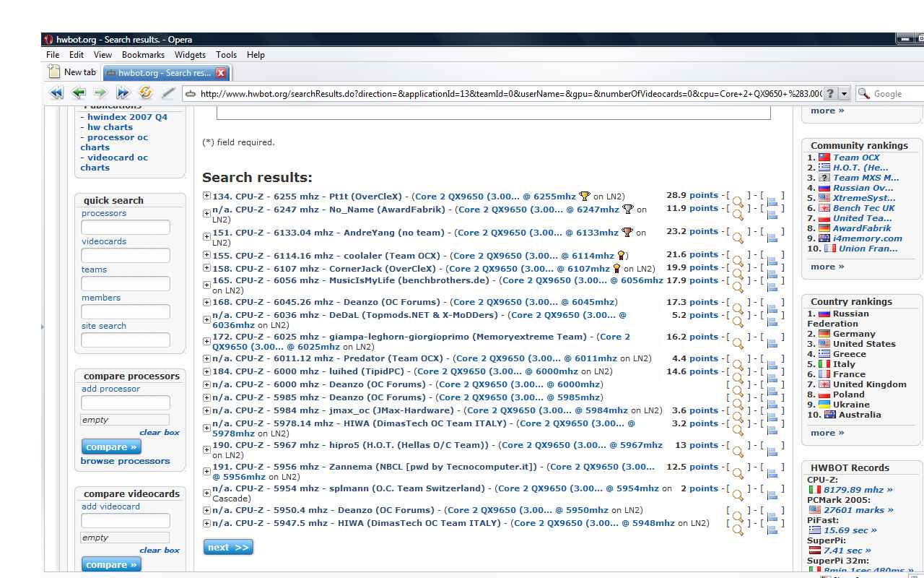This screenshot has width=924, height=578.
Task: Expand the Predator 6011.12 mhz result row
Action: click(x=206, y=358)
